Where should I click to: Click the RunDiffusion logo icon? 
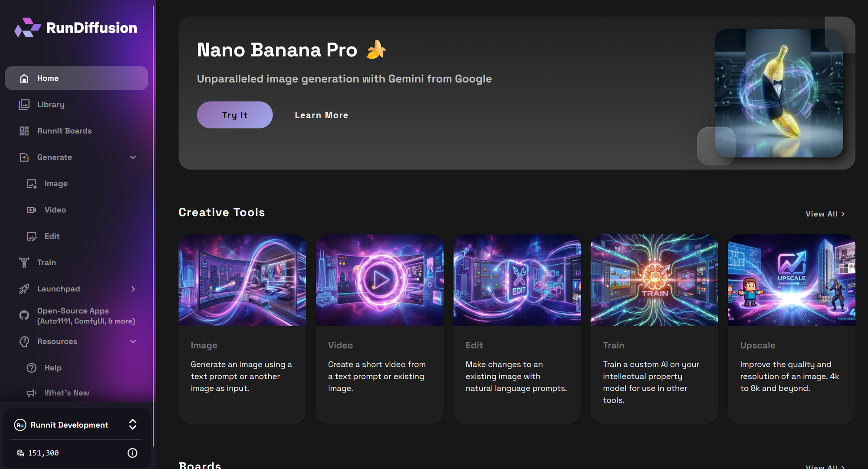point(27,28)
